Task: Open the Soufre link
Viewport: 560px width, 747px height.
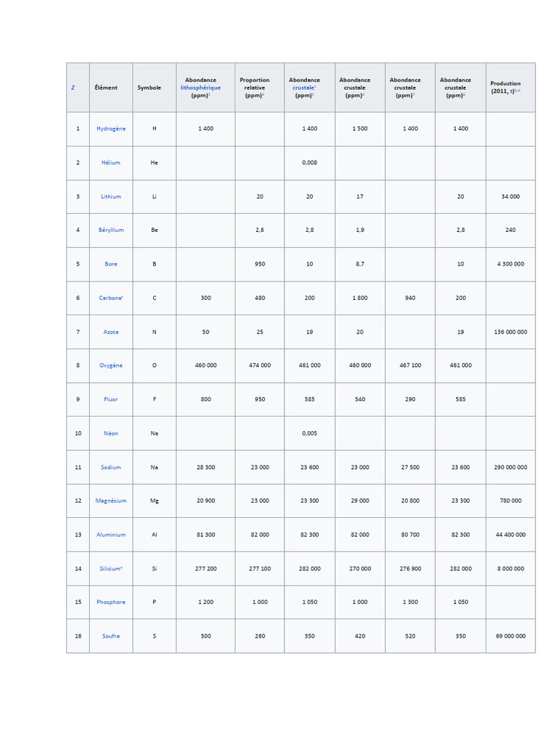Action: [x=111, y=636]
